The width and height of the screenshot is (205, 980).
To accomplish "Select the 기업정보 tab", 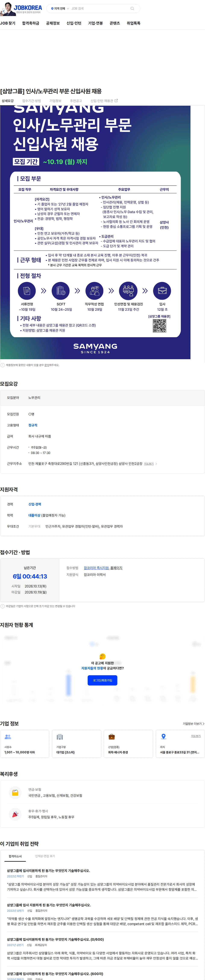I will pos(56,101).
